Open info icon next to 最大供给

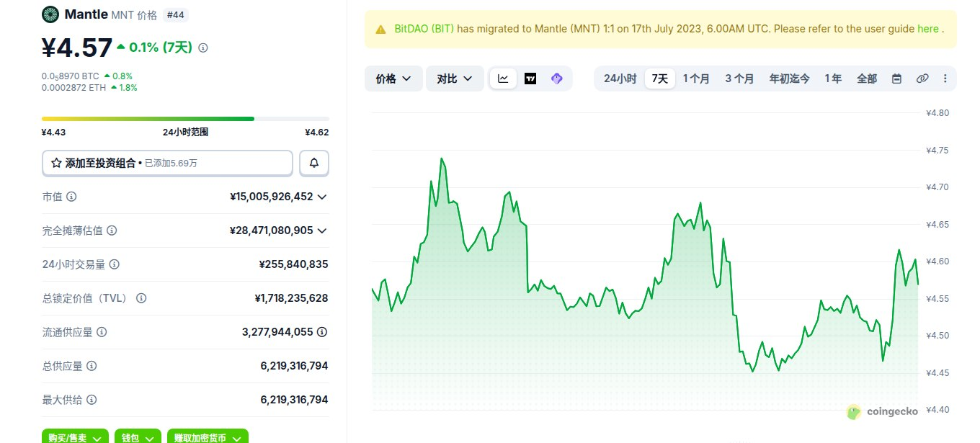pyautogui.click(x=92, y=400)
